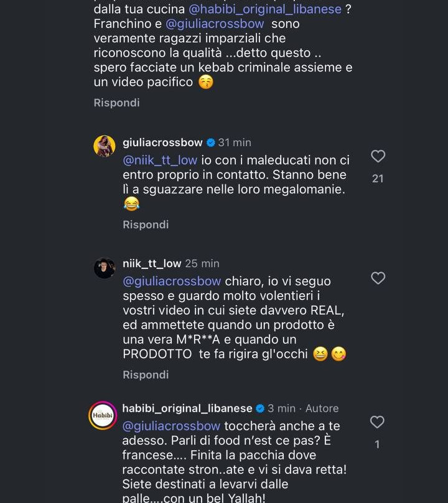Image resolution: width=448 pixels, height=503 pixels.
Task: Open niik_tt_low's profile avatar
Action: tap(105, 268)
